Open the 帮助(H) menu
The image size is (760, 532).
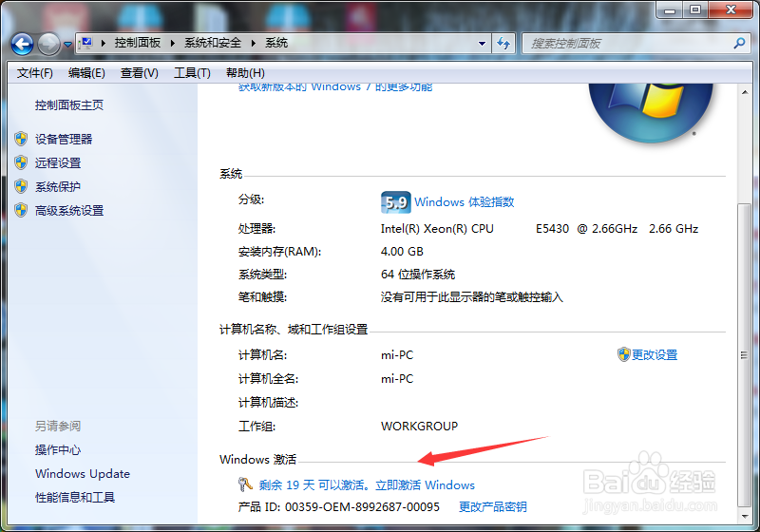click(245, 73)
